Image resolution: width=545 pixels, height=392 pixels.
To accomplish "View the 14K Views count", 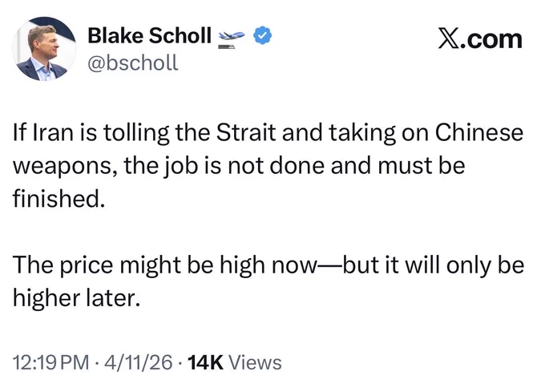I will tap(235, 362).
